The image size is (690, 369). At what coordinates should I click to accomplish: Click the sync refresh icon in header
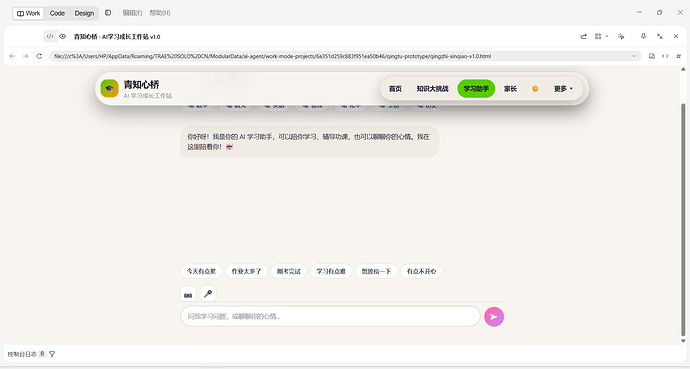tap(621, 37)
